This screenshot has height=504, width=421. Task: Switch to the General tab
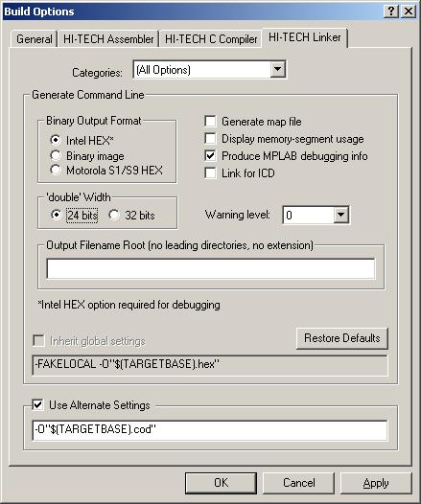click(x=35, y=39)
